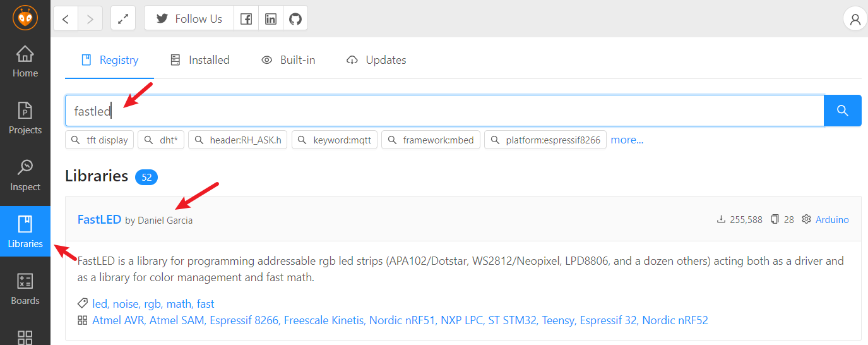Click the fastled search input field
This screenshot has height=345, width=868.
coord(442,111)
